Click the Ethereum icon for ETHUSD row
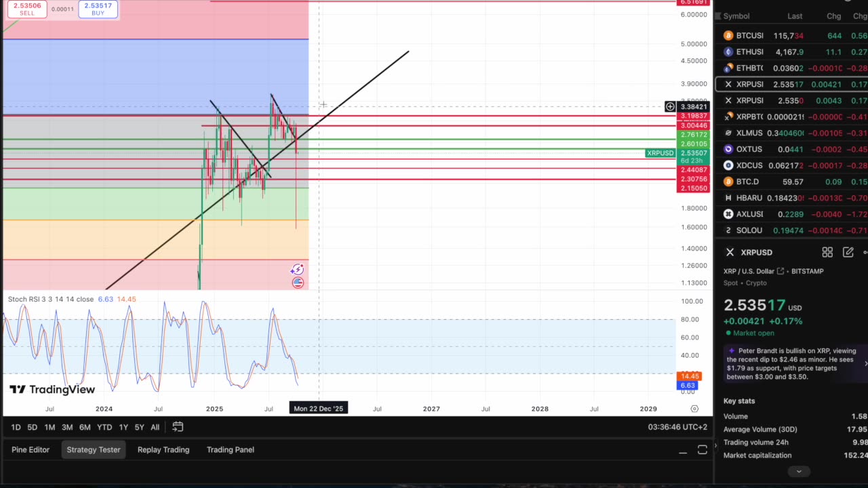The height and width of the screenshot is (488, 868). point(728,52)
